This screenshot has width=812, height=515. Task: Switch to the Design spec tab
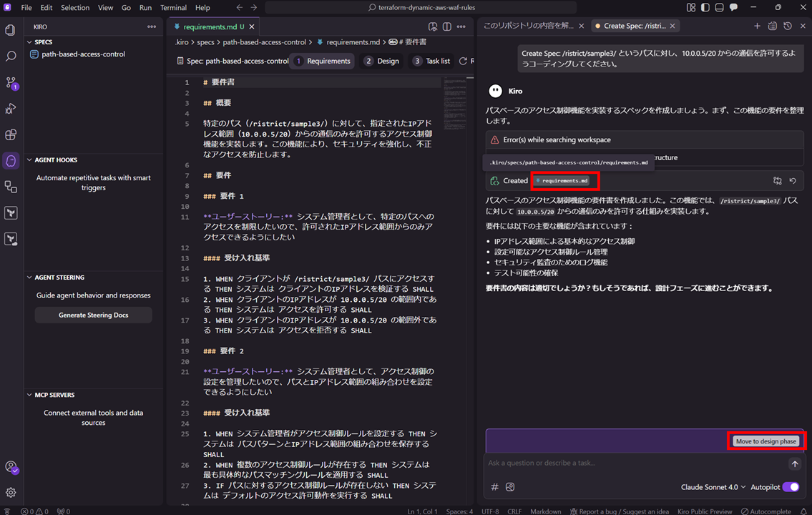(381, 61)
